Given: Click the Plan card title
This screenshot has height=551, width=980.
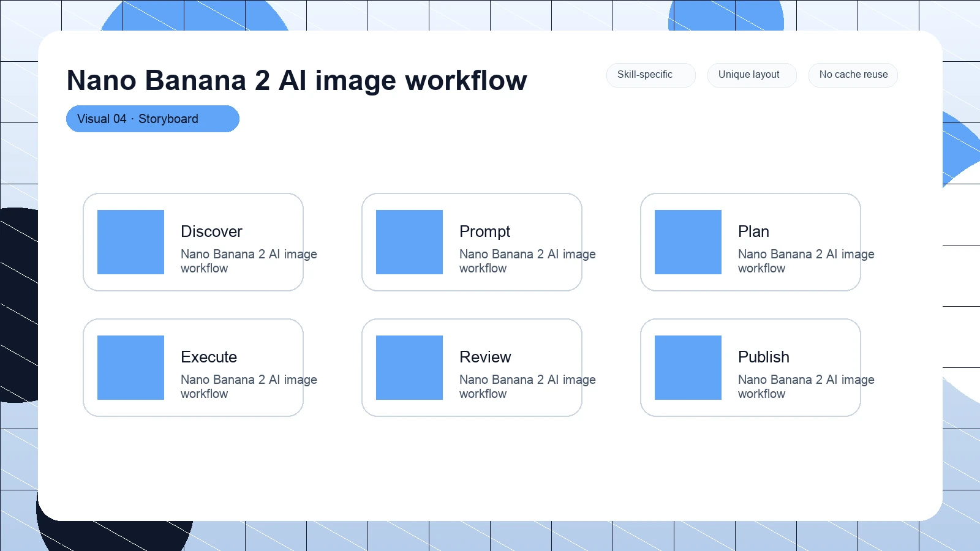Looking at the screenshot, I should click(x=753, y=231).
